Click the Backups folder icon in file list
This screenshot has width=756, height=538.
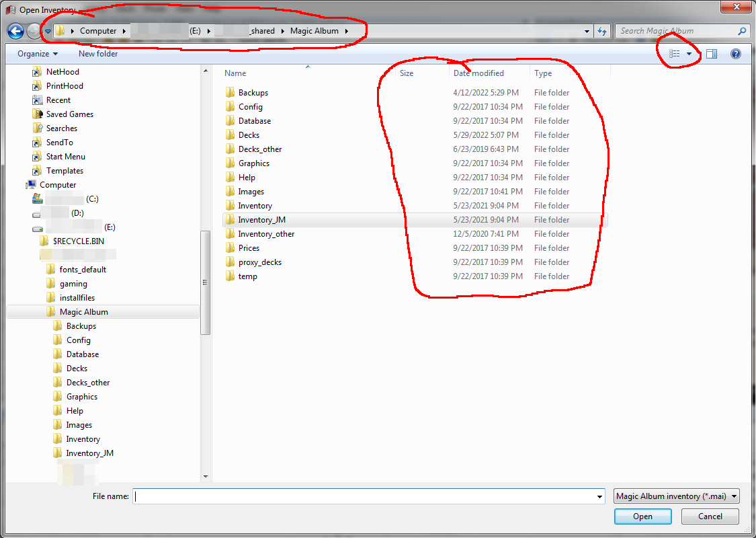coord(230,92)
